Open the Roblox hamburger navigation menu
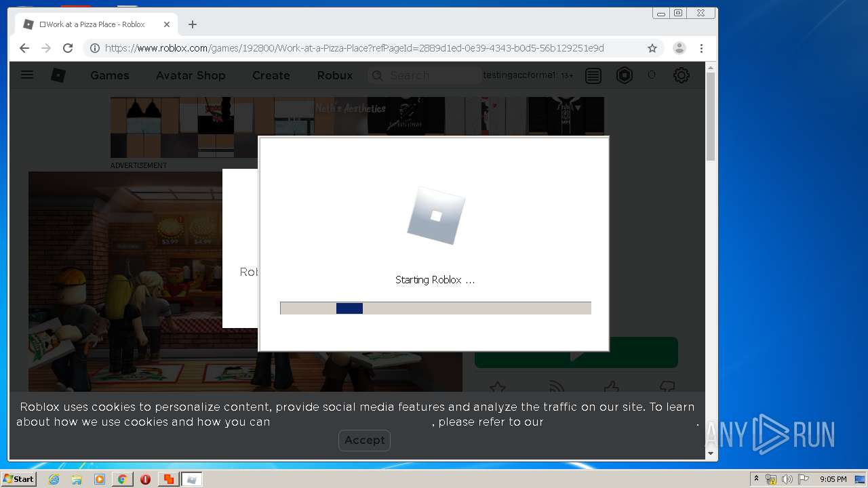The width and height of the screenshot is (868, 488). pyautogui.click(x=27, y=75)
